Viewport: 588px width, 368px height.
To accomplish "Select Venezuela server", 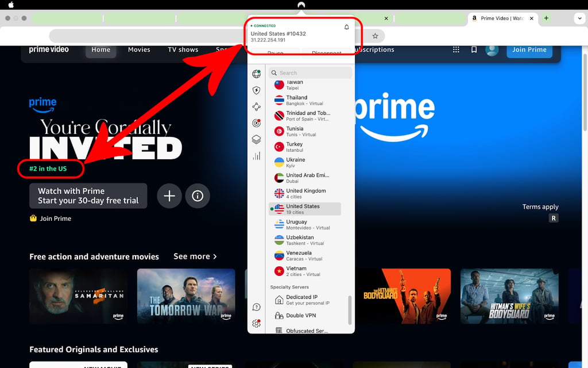I will point(304,256).
